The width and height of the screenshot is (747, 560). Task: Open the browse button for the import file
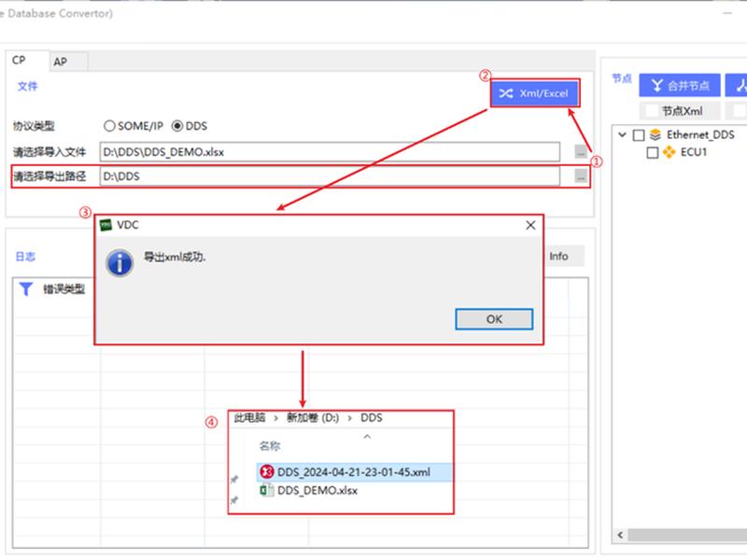tap(581, 152)
